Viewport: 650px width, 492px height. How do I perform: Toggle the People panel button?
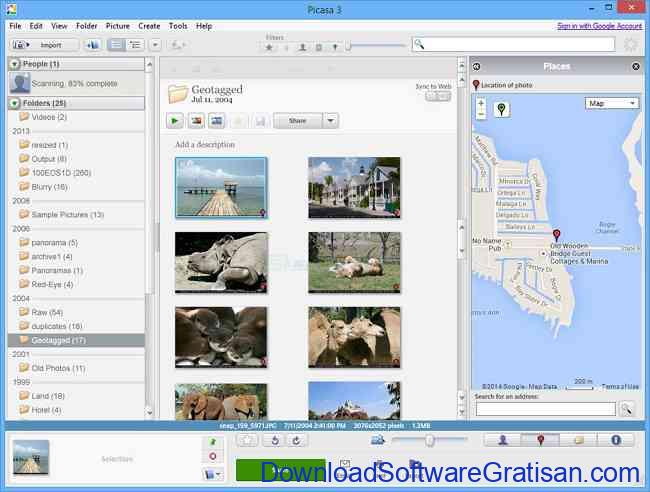pos(503,440)
